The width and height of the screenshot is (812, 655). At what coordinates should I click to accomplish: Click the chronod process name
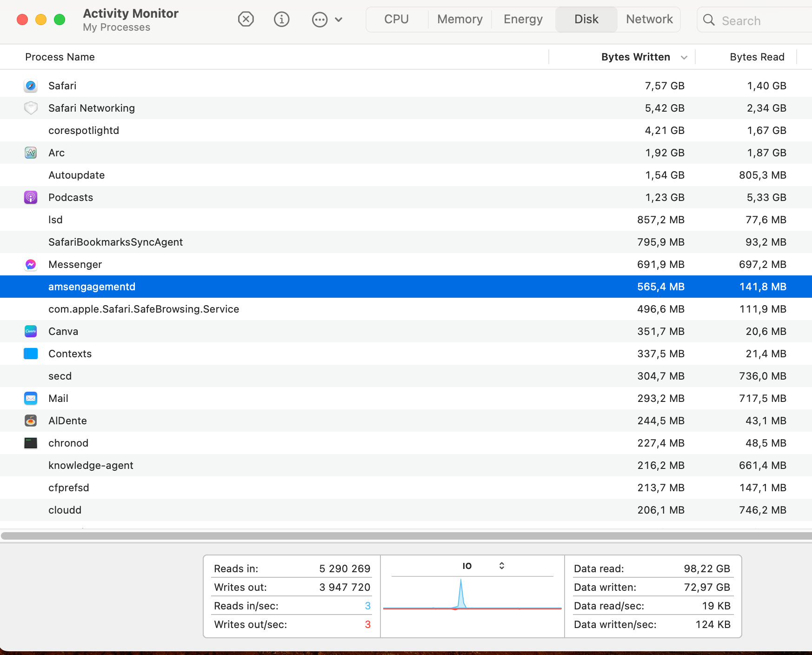click(x=68, y=443)
